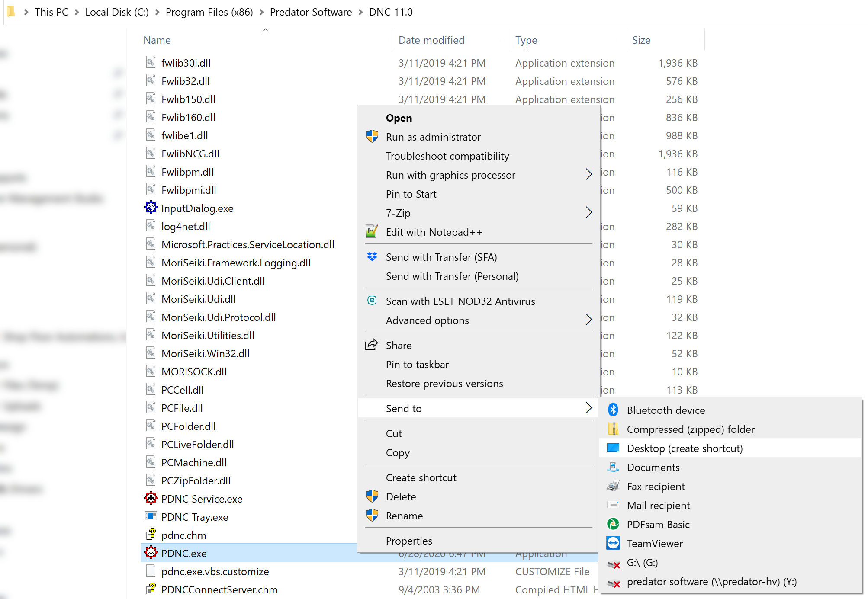Viewport: 868px width, 599px height.
Task: Click the Desktop (create shortcut) monitor icon
Action: [x=613, y=448]
